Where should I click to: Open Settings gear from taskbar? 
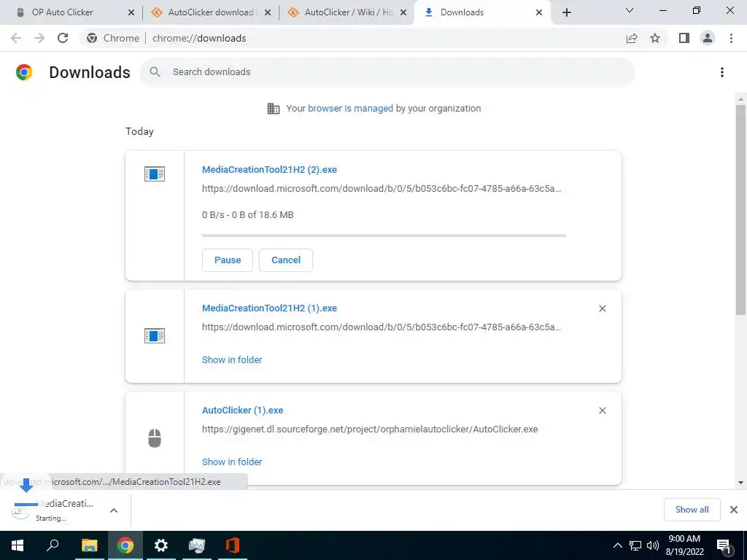click(x=161, y=545)
